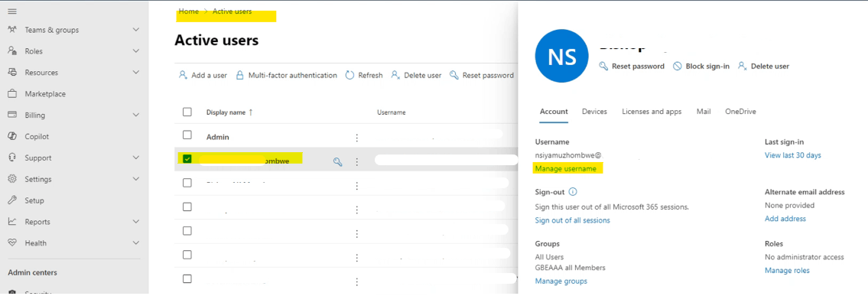This screenshot has width=868, height=296.
Task: Go to Home in the breadcrumb
Action: click(189, 11)
